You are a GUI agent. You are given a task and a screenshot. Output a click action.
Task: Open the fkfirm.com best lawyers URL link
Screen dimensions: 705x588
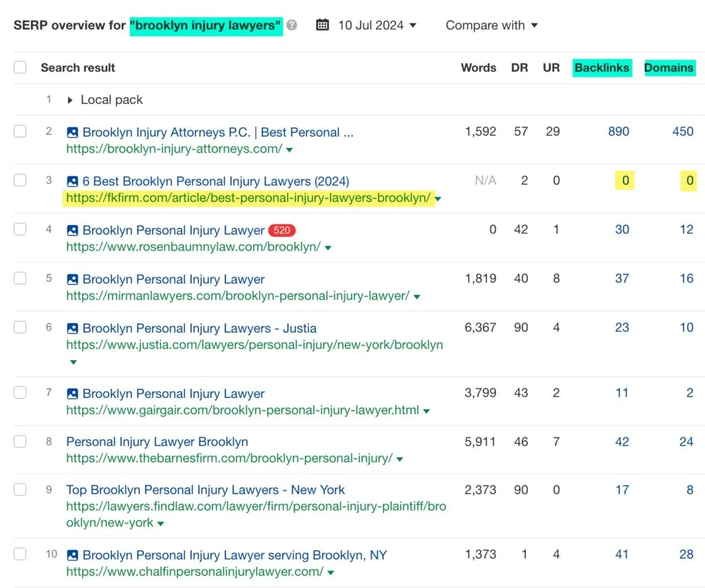click(248, 198)
